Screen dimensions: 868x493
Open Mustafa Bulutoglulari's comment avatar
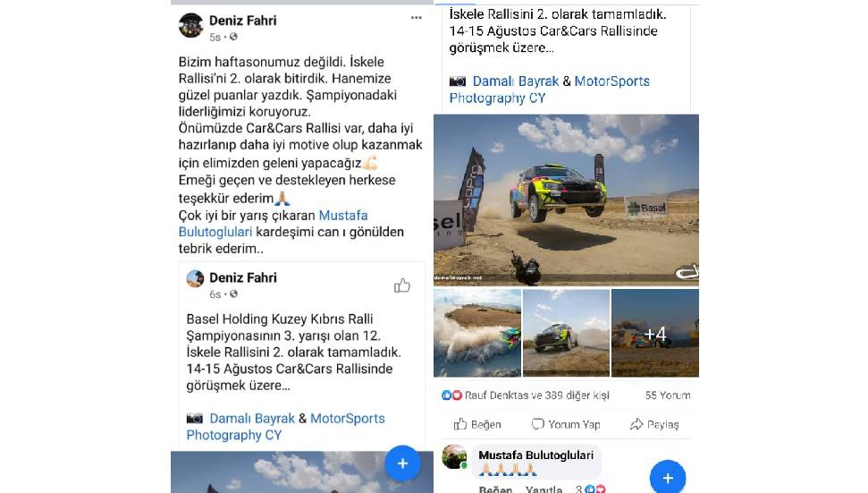pyautogui.click(x=454, y=456)
